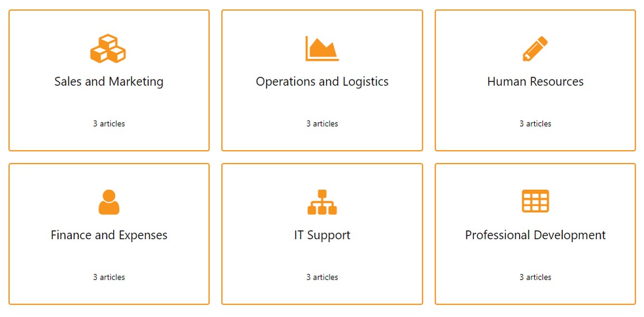The width and height of the screenshot is (644, 317).
Task: Click the person icon above Finance and Expenses
Action: pyautogui.click(x=109, y=202)
